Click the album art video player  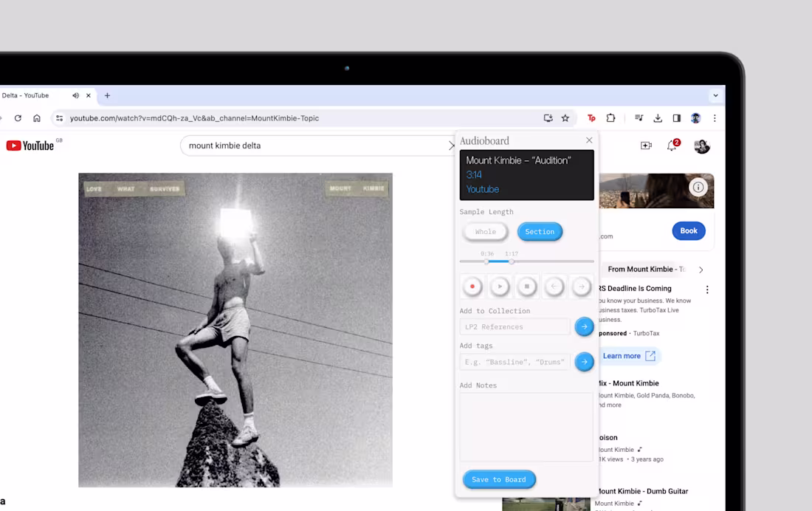pos(235,330)
